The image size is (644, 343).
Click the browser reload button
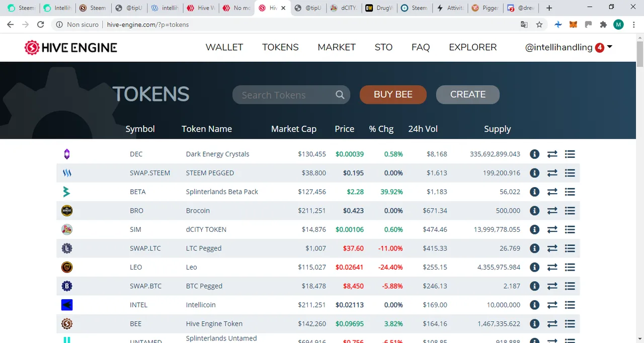click(41, 24)
